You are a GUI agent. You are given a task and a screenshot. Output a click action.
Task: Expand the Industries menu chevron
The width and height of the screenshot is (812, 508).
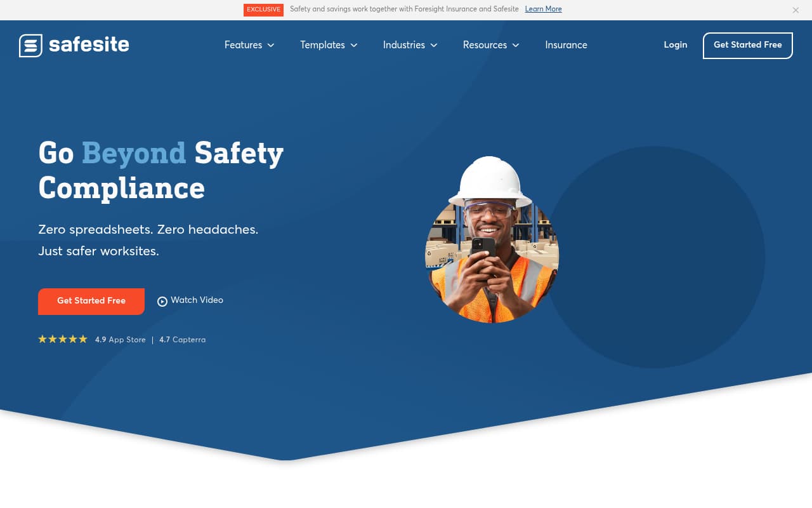(x=434, y=46)
